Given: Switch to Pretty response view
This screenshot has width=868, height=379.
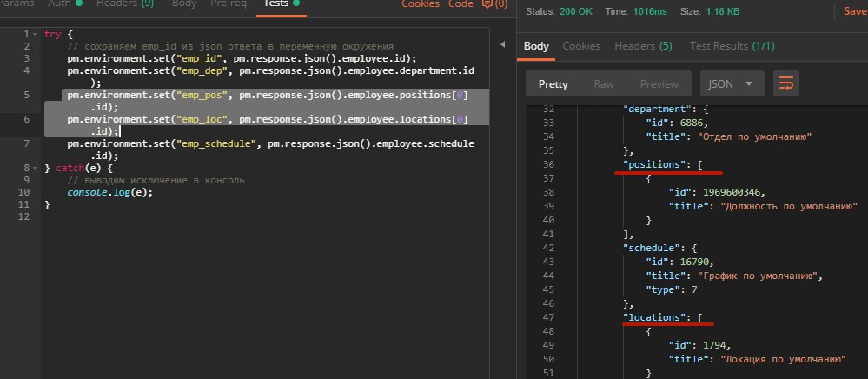Looking at the screenshot, I should point(553,83).
